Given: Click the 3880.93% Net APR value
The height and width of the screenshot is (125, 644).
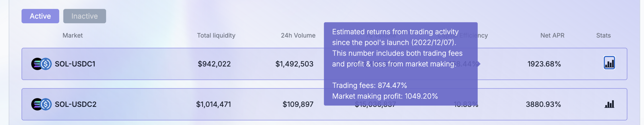Looking at the screenshot, I should click(x=543, y=104).
